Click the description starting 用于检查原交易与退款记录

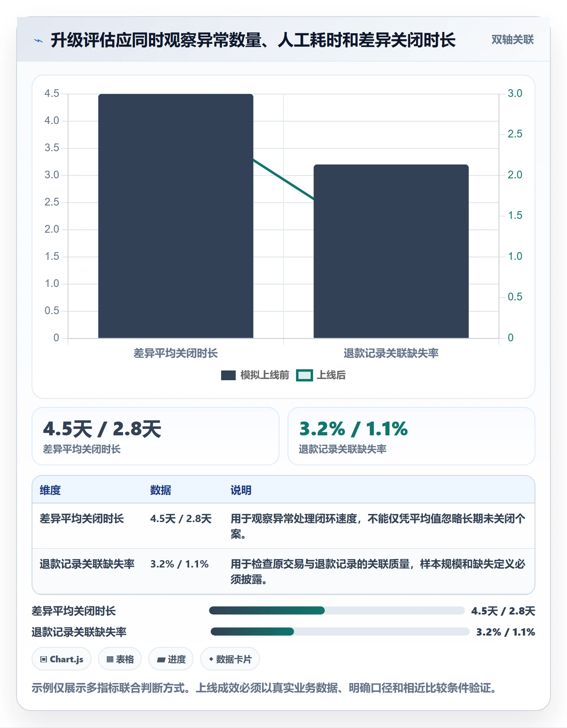point(378,572)
